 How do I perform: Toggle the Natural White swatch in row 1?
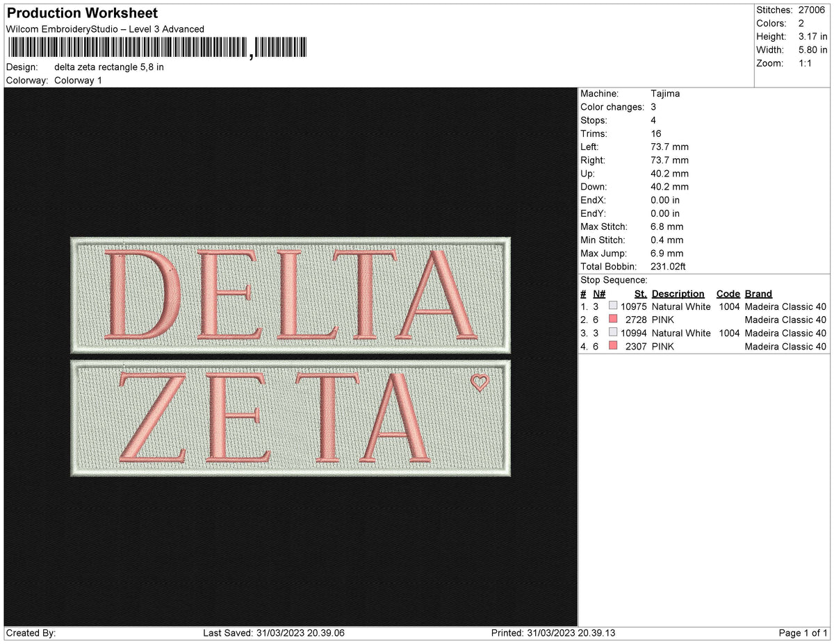[x=614, y=304]
